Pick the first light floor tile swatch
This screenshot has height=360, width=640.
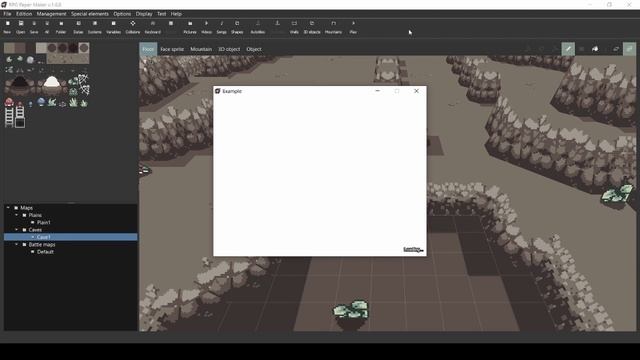pyautogui.click(x=9, y=48)
